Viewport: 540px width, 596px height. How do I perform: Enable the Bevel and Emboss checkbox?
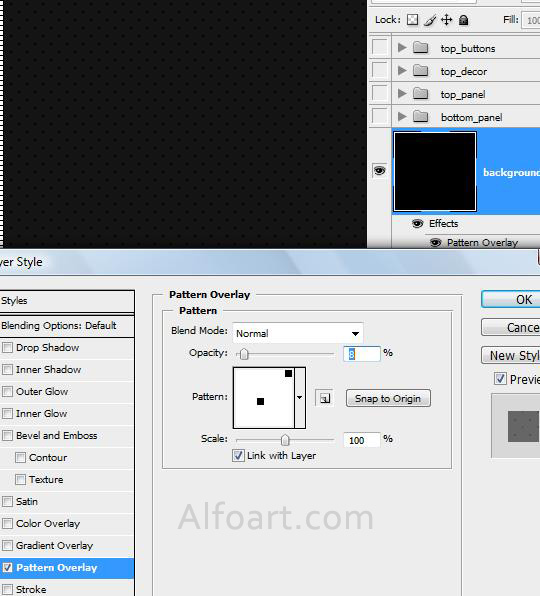pyautogui.click(x=7, y=436)
